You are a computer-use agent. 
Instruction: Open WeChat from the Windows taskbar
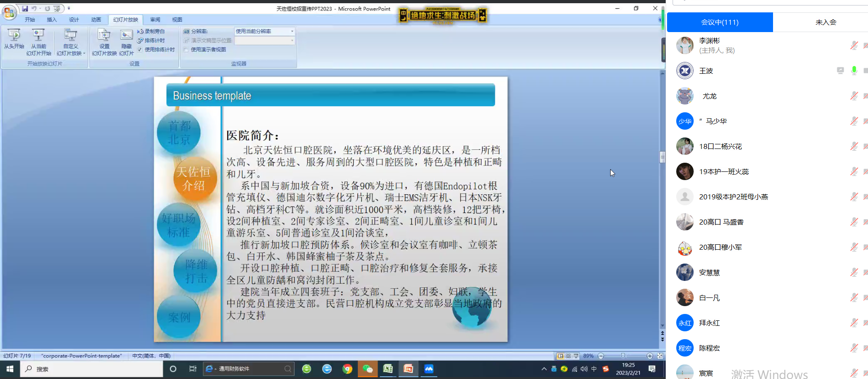pos(367,369)
